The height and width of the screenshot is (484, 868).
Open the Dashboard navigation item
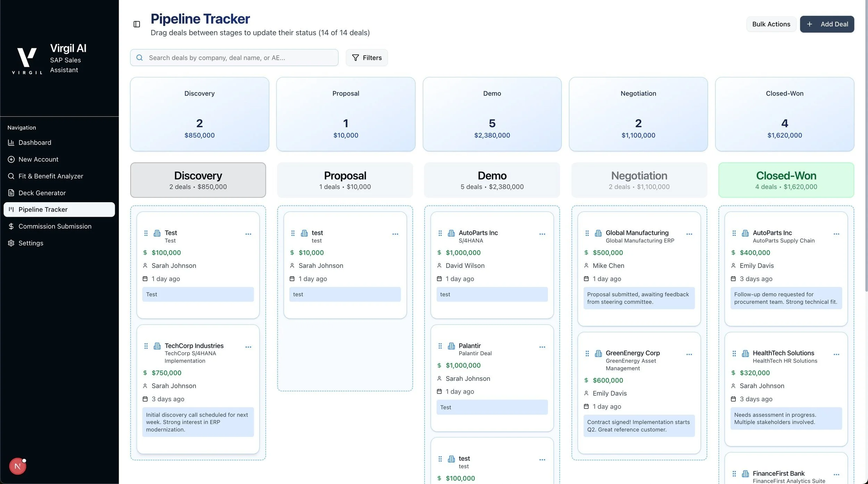pyautogui.click(x=59, y=142)
